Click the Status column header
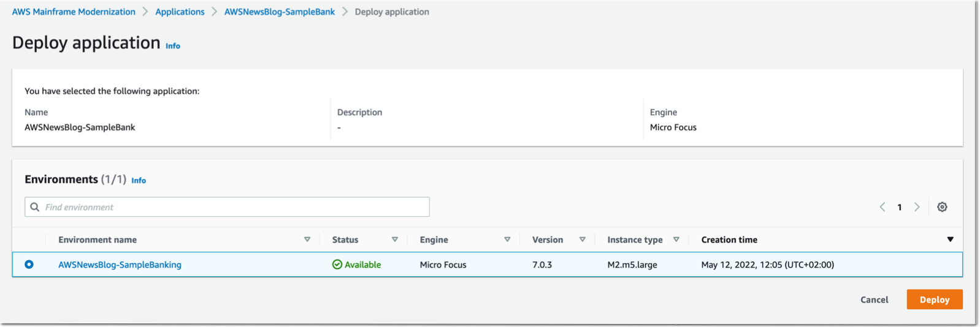This screenshot has height=327, width=980. 345,239
